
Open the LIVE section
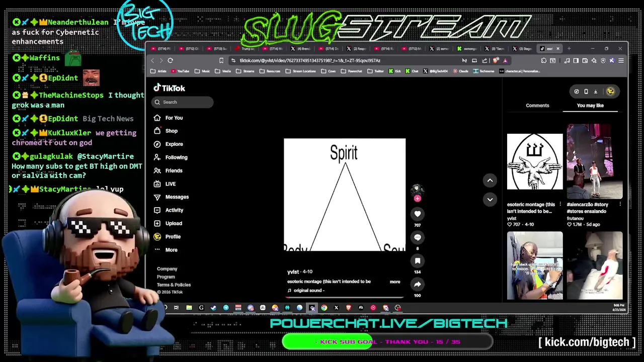tap(165, 184)
